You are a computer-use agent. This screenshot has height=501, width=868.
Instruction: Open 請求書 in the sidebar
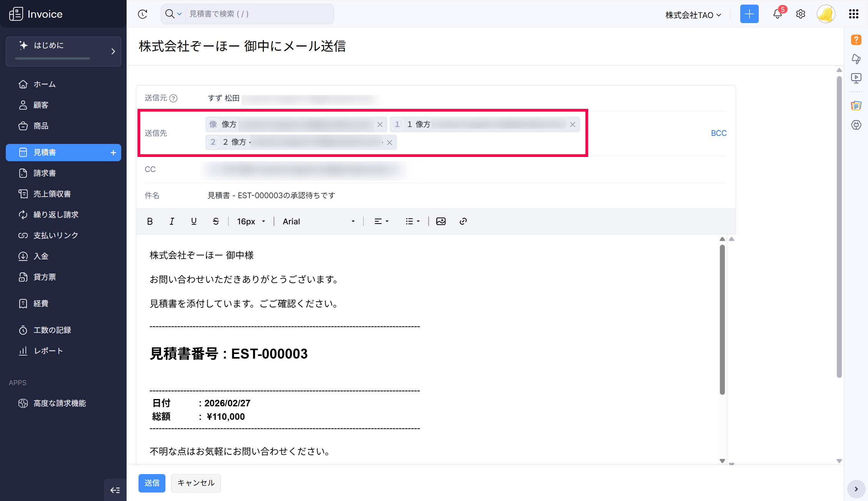coord(45,173)
